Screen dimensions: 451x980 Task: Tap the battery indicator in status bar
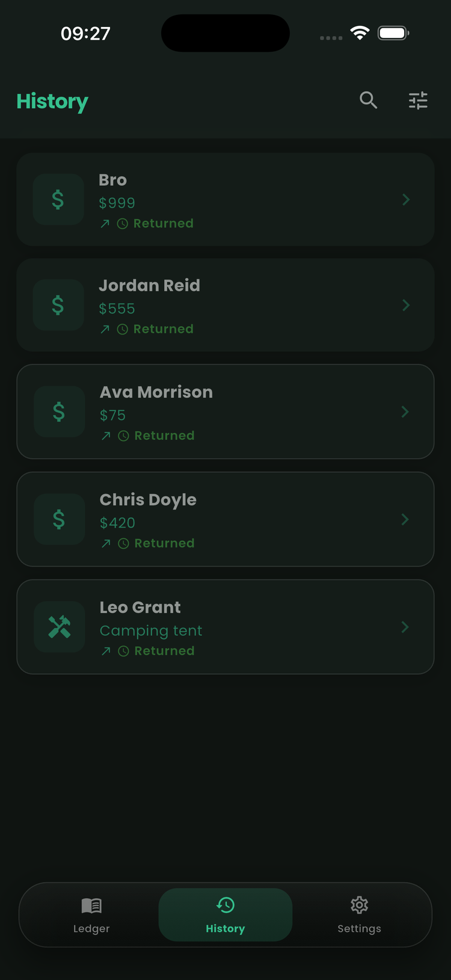point(393,33)
